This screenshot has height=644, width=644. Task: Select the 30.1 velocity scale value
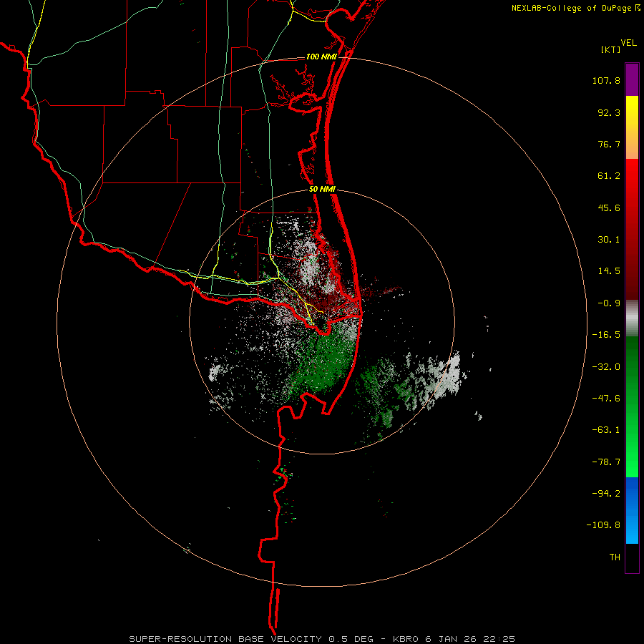tap(609, 240)
